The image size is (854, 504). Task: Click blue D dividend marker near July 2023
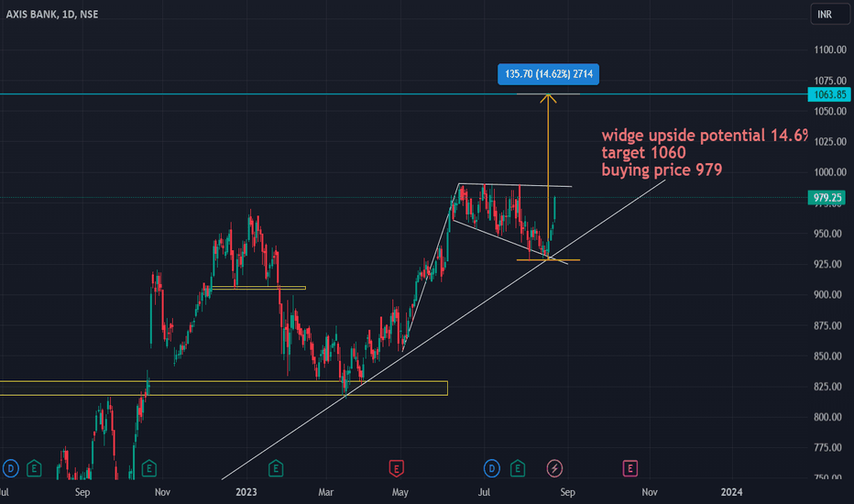click(491, 468)
